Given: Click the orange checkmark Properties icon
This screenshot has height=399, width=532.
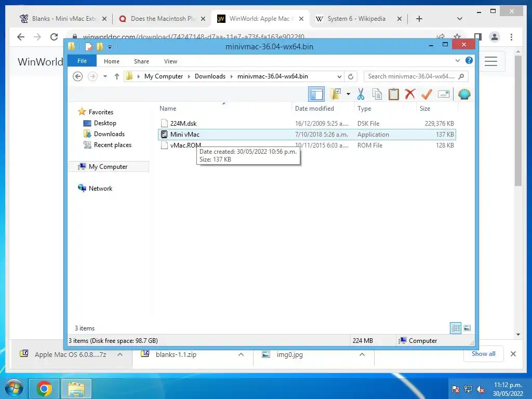Looking at the screenshot, I should (x=427, y=94).
